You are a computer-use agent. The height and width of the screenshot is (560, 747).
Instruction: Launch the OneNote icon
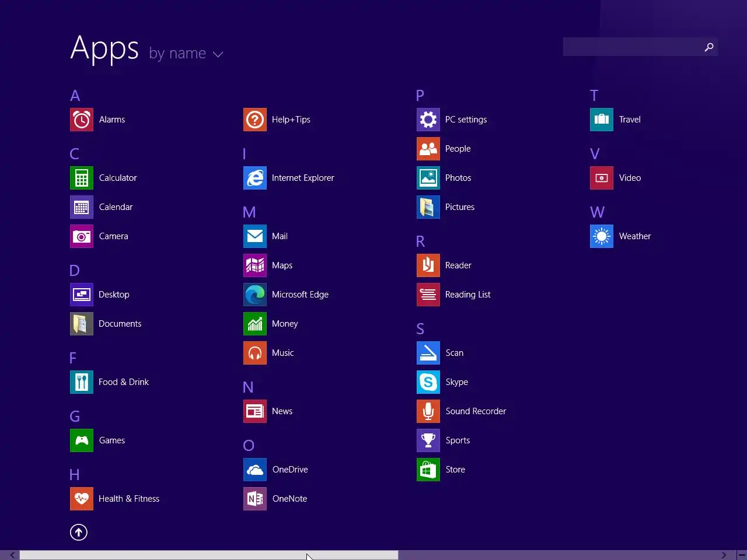[255, 499]
